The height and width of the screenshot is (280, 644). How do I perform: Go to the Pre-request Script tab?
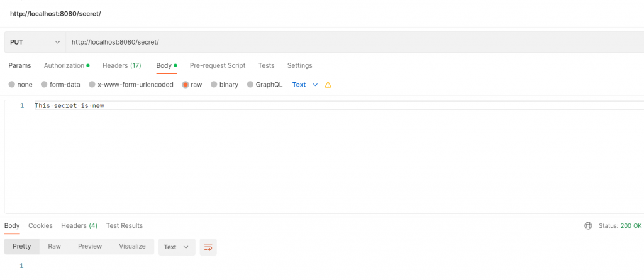click(x=218, y=65)
